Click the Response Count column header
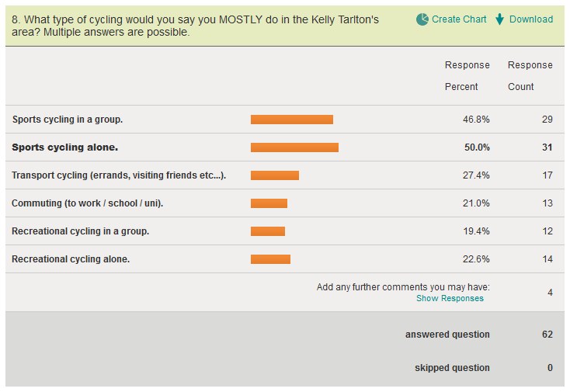This screenshot has width=570, height=392. (530, 75)
